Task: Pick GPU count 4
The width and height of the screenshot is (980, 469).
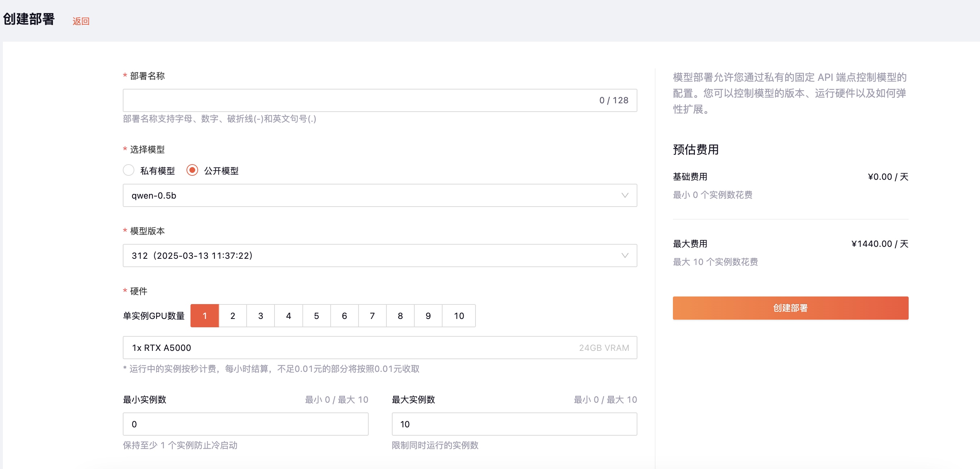Action: (288, 316)
